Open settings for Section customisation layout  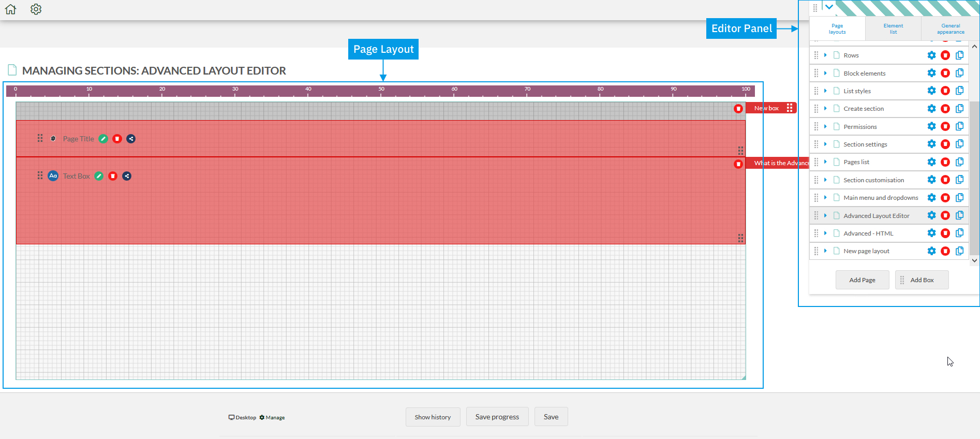(x=931, y=180)
